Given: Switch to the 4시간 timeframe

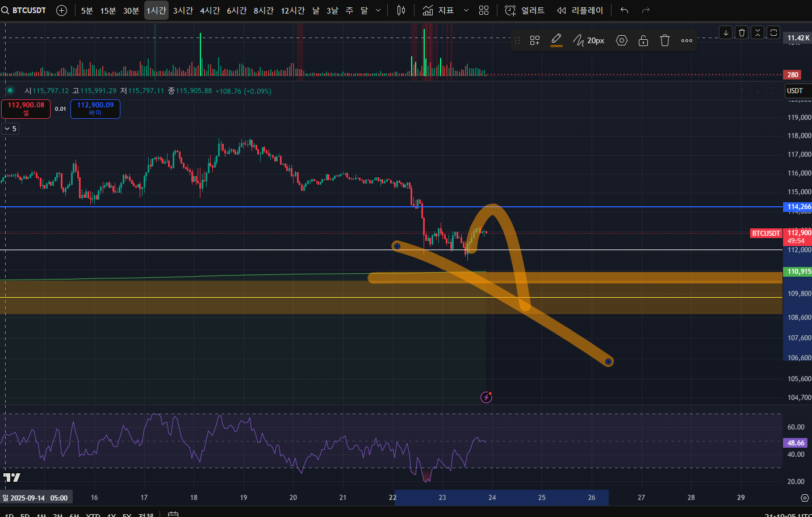Looking at the screenshot, I should [x=210, y=10].
